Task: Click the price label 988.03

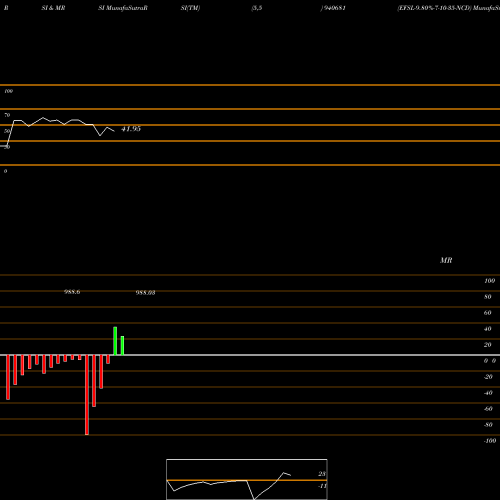Action: (x=145, y=293)
